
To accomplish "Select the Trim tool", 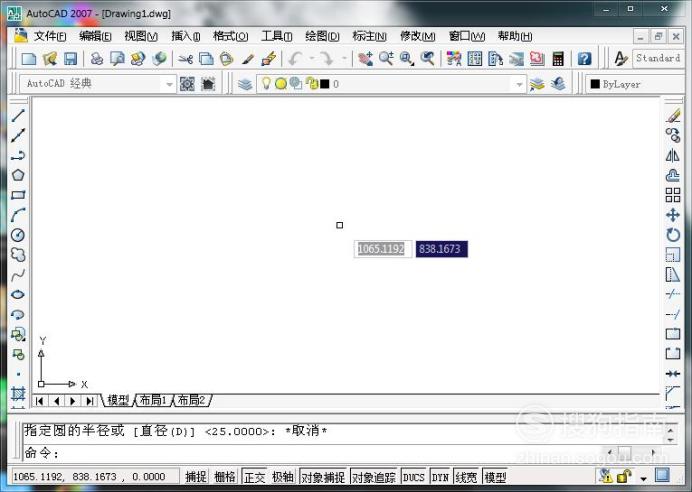I will (673, 294).
